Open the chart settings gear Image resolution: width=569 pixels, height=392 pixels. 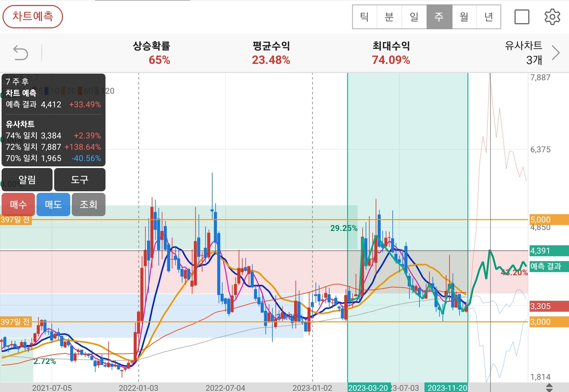click(x=552, y=17)
